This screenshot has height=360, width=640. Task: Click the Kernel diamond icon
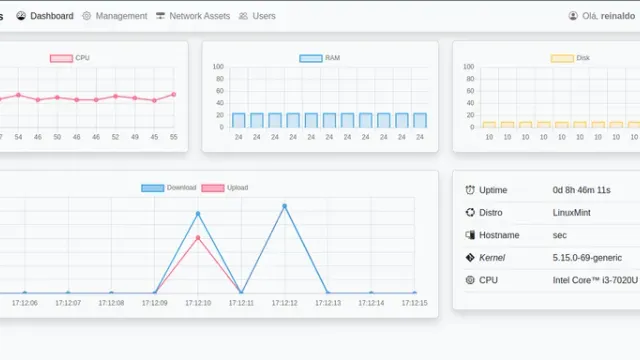[x=470, y=258]
